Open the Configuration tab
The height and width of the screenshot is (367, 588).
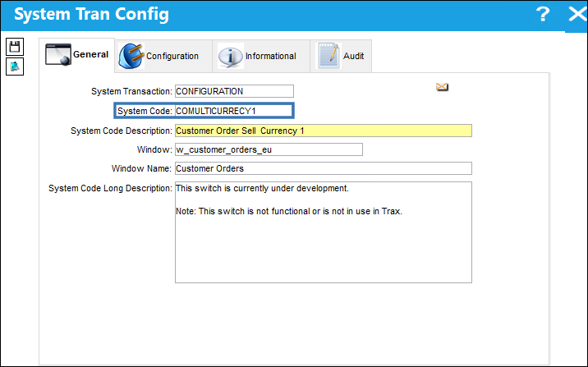pos(163,56)
